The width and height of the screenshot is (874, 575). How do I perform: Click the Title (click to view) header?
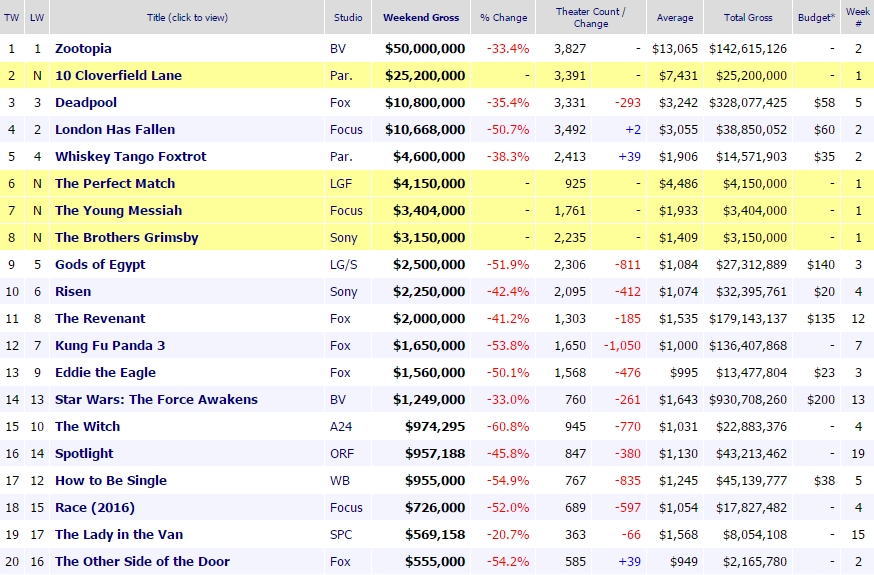(187, 17)
